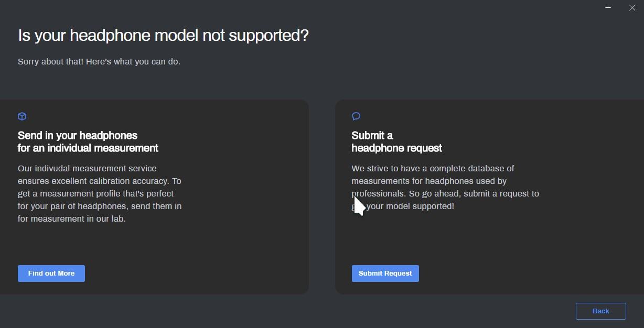This screenshot has height=328, width=644.
Task: Click the "your model supported!" text
Action: (410, 206)
